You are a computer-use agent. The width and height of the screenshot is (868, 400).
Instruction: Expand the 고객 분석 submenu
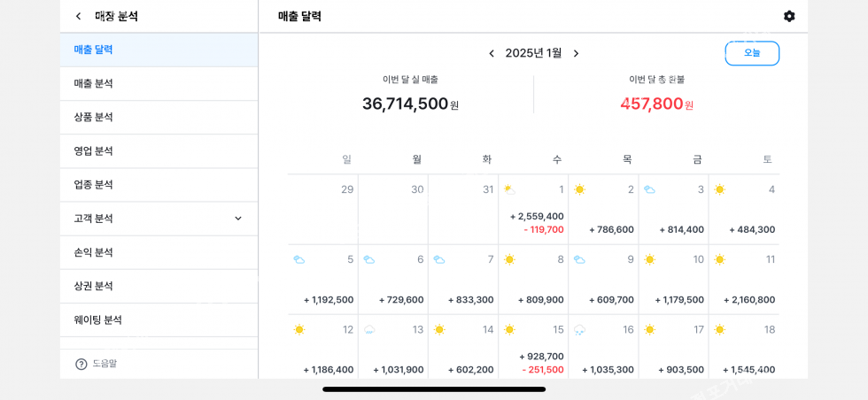(237, 219)
